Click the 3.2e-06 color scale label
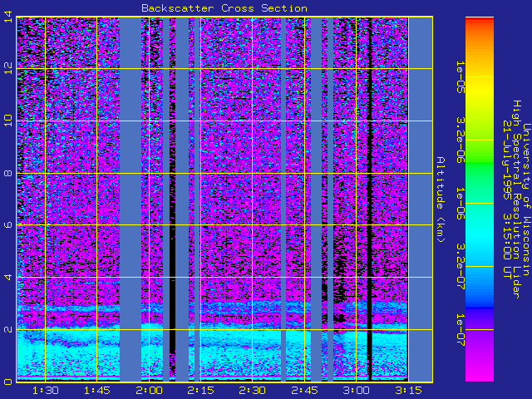The width and height of the screenshot is (532, 399). click(461, 140)
